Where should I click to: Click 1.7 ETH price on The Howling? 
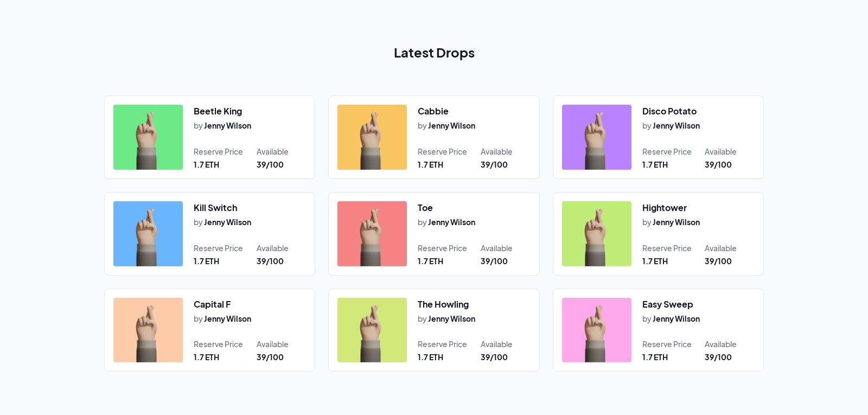[x=431, y=357]
